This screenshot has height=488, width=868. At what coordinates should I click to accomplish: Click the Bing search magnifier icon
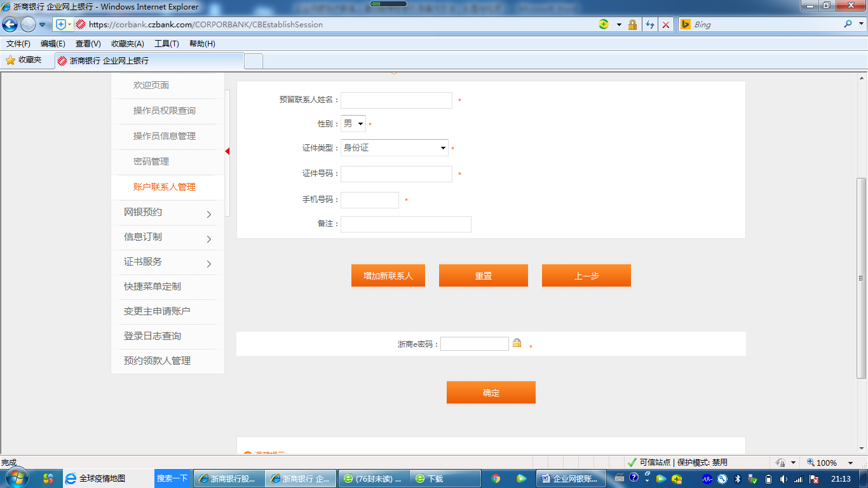(x=848, y=24)
